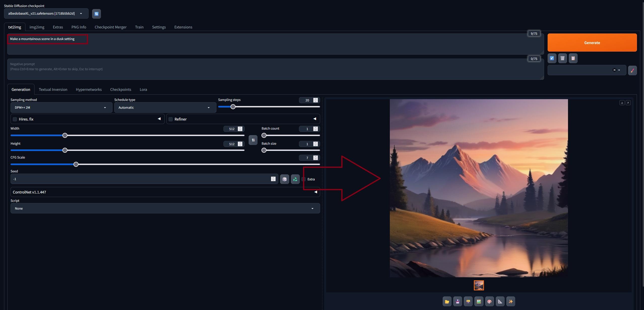Open the Script dropdown showing None
Image resolution: width=644 pixels, height=310 pixels.
click(x=165, y=208)
